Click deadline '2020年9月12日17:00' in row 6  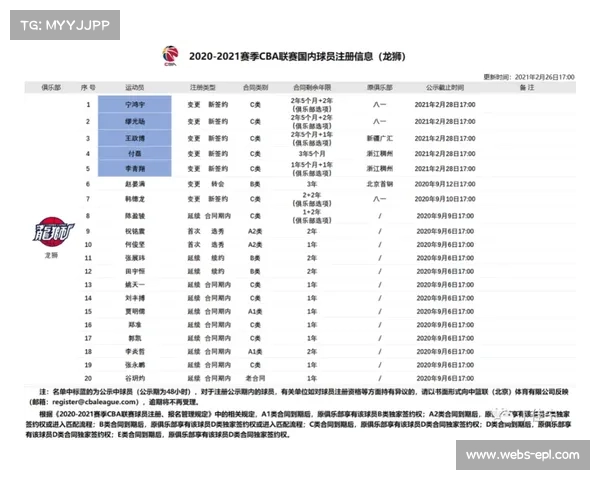445,184
